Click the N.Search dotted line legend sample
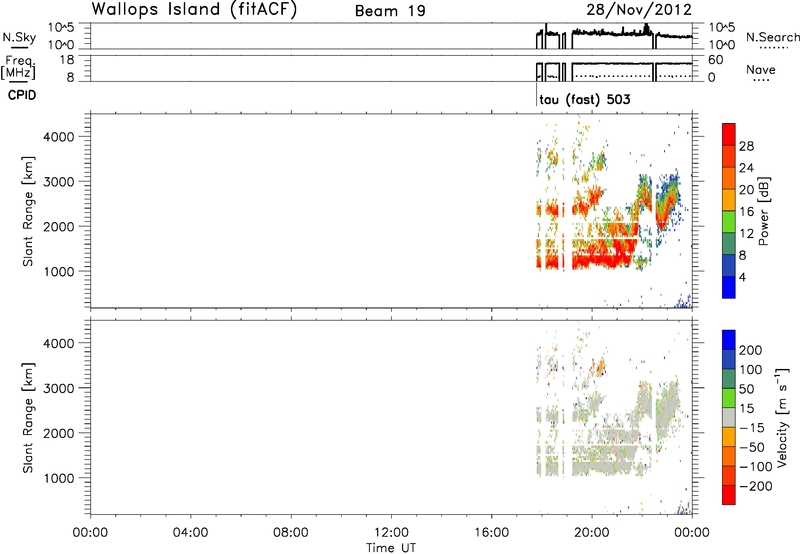 (x=774, y=48)
